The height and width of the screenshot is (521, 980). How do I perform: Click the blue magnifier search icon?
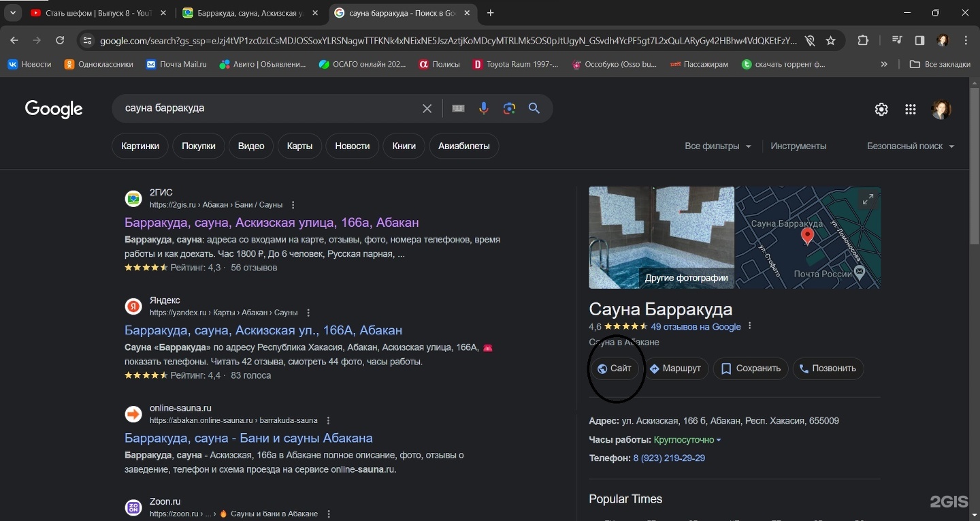[534, 108]
